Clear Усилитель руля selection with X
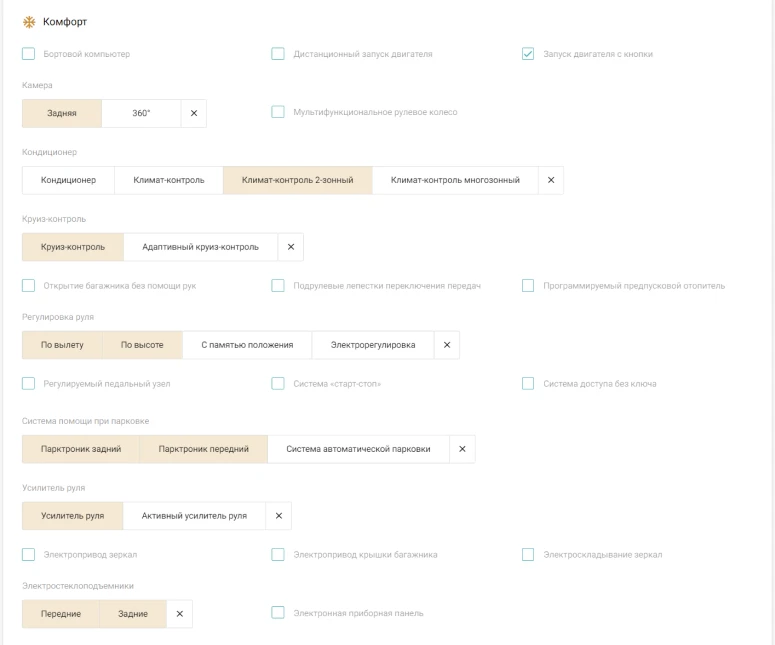Screen dimensions: 775x645 tap(279, 516)
